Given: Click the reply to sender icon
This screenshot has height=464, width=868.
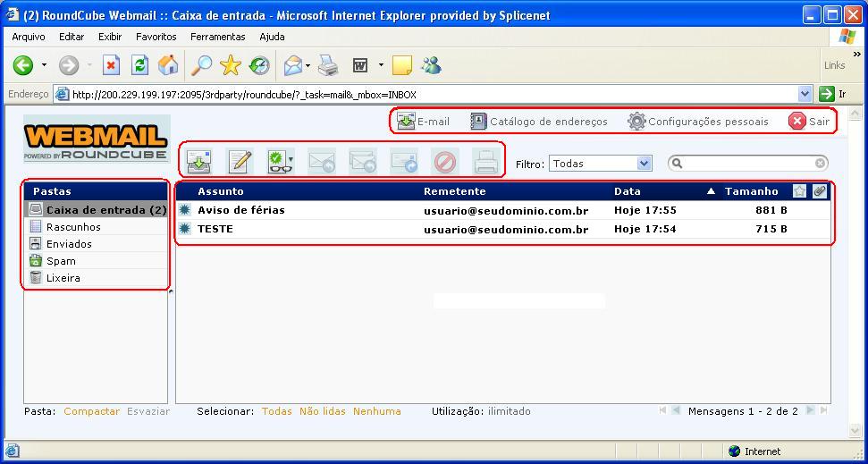Looking at the screenshot, I should [x=322, y=161].
